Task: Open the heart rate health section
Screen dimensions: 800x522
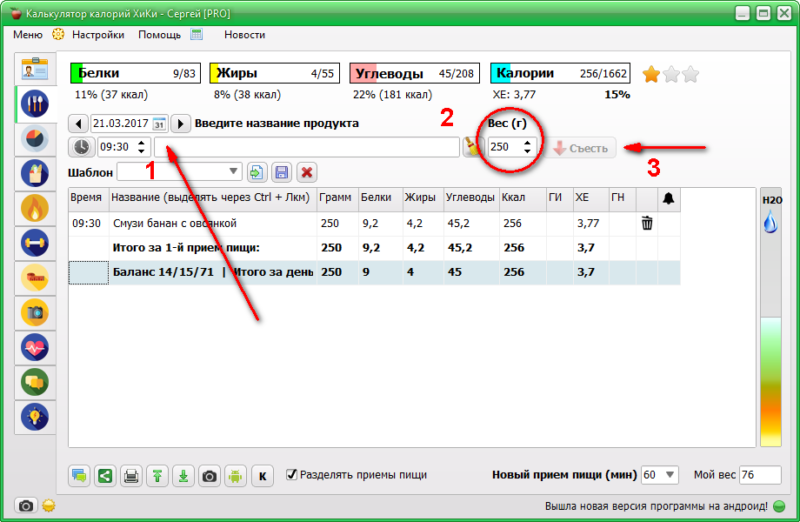Action: coord(35,347)
